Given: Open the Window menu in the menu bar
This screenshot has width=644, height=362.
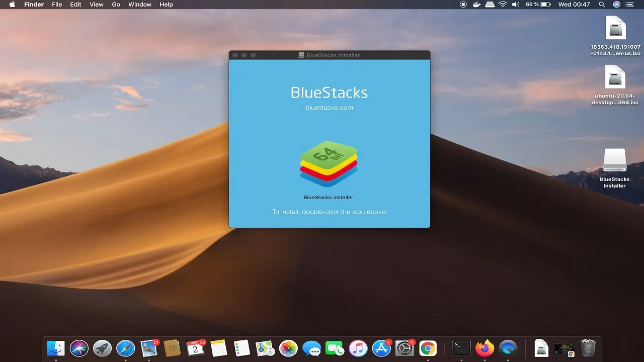Looking at the screenshot, I should point(139,5).
